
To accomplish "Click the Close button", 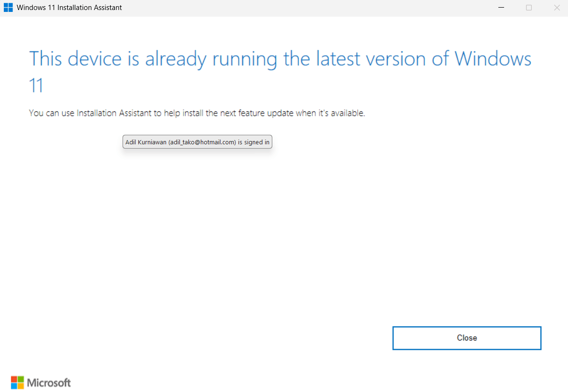I will point(466,338).
